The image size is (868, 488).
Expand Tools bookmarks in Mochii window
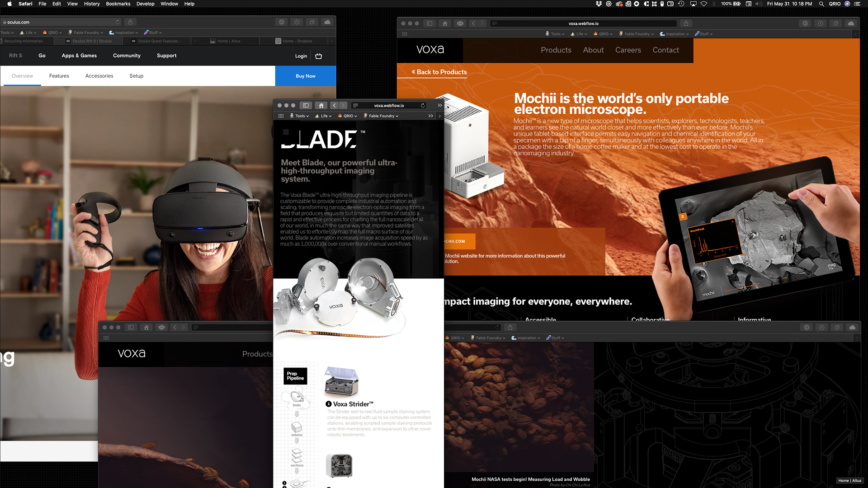[555, 34]
